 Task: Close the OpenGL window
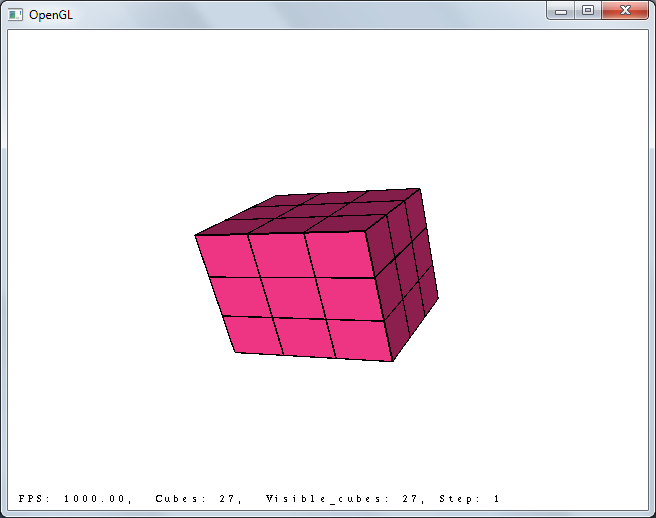coord(625,10)
